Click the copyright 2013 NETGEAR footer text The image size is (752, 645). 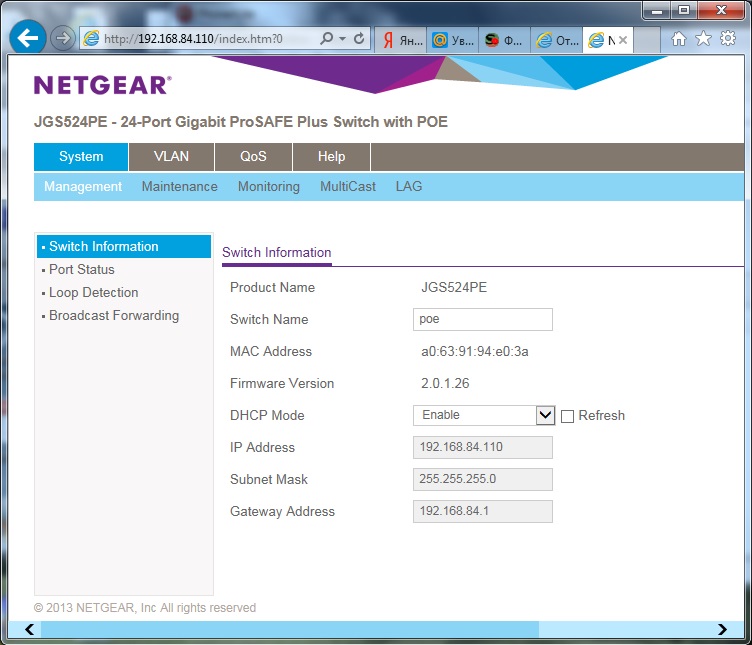tap(145, 608)
